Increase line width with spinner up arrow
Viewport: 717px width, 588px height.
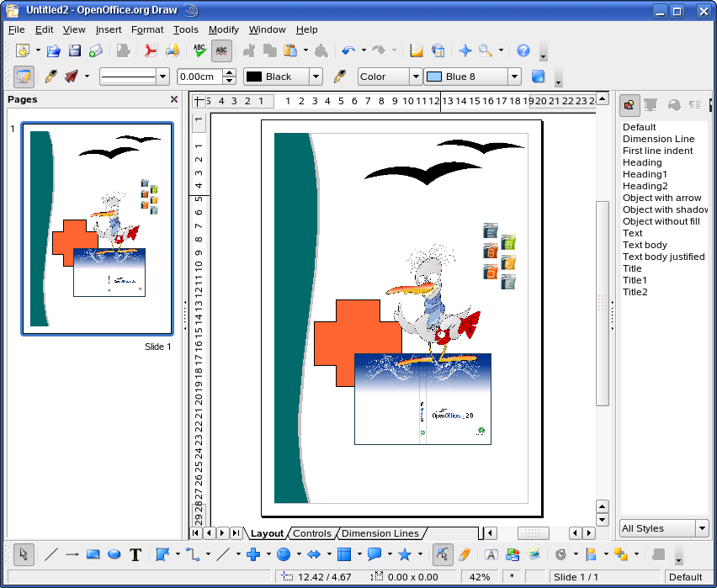tap(230, 72)
